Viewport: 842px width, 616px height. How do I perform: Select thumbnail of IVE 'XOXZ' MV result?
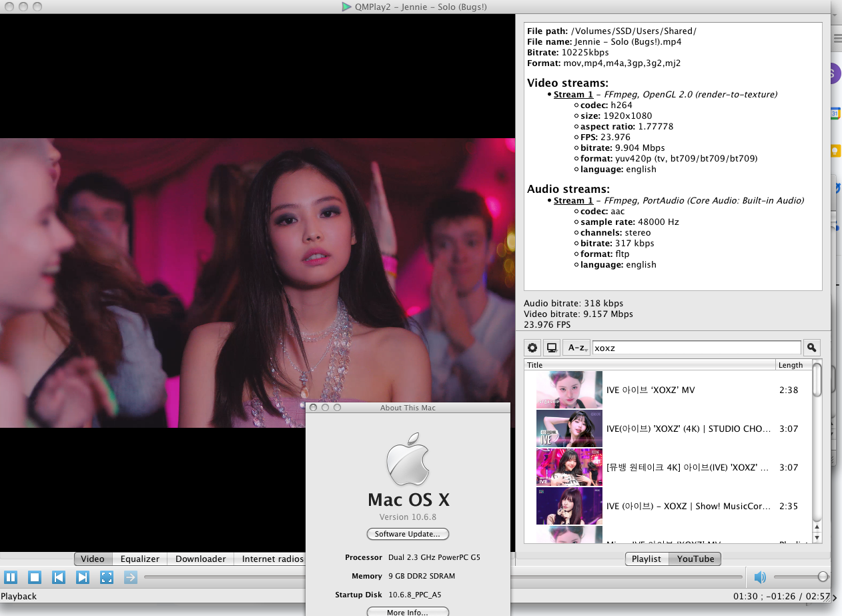pyautogui.click(x=569, y=390)
